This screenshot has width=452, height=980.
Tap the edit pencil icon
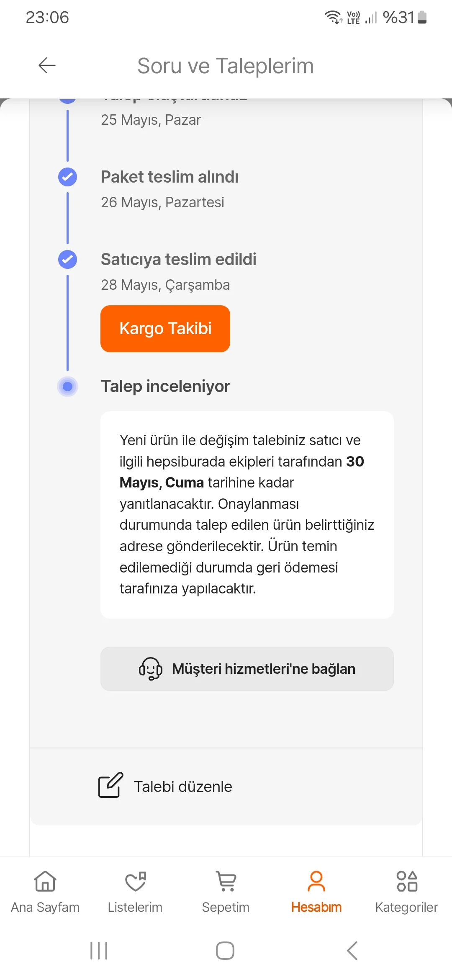[x=110, y=785]
